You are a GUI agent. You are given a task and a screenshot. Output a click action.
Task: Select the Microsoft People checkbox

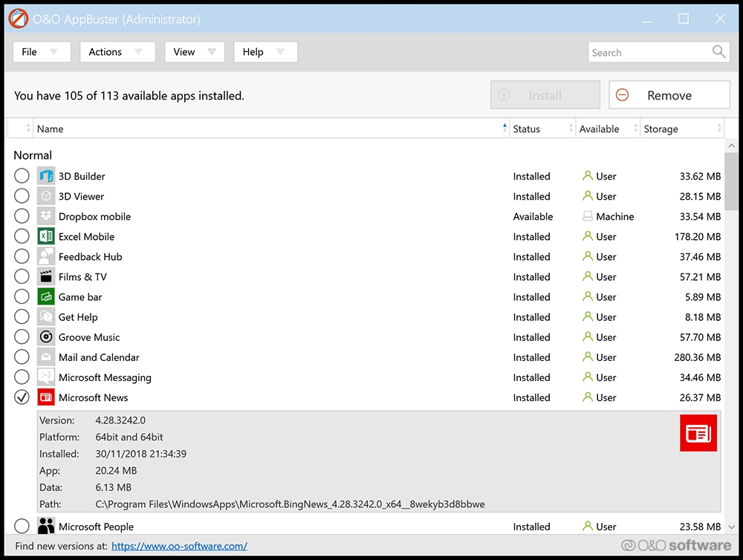pos(22,527)
